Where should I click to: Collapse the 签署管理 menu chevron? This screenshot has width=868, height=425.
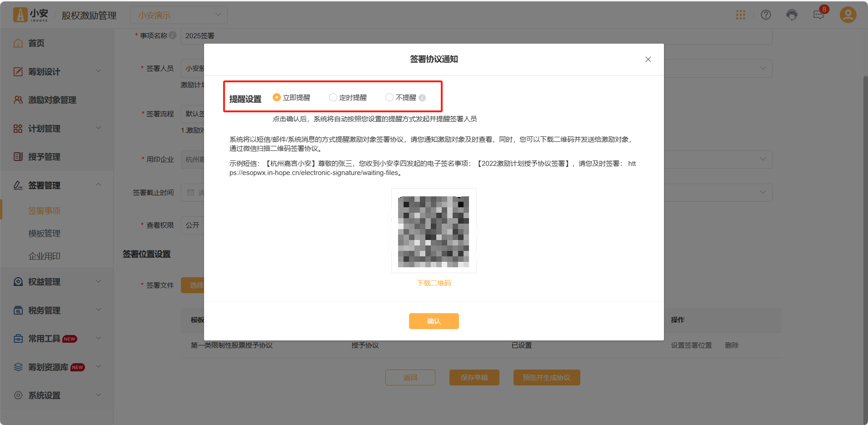coord(99,185)
